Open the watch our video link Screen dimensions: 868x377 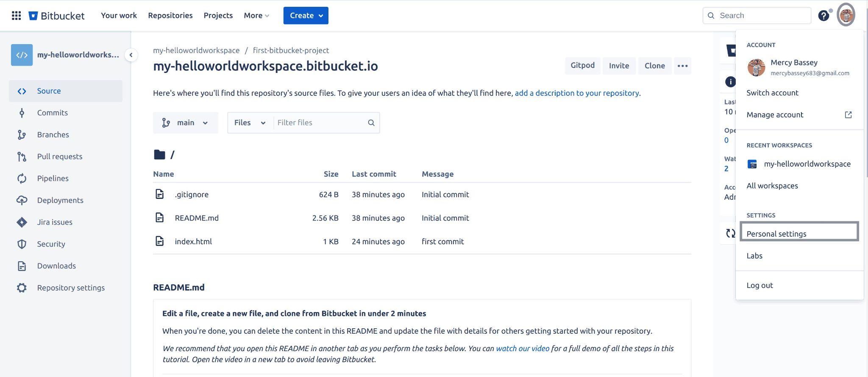coord(523,349)
